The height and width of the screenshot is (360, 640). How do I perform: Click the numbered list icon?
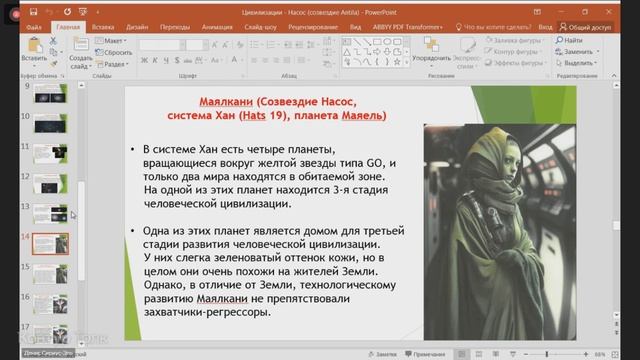click(271, 45)
